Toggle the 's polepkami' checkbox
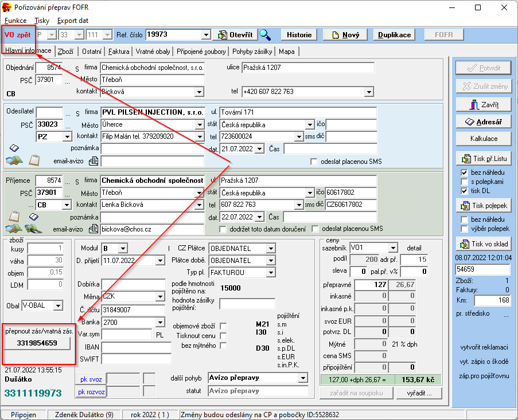This screenshot has width=518, height=420. 465,182
